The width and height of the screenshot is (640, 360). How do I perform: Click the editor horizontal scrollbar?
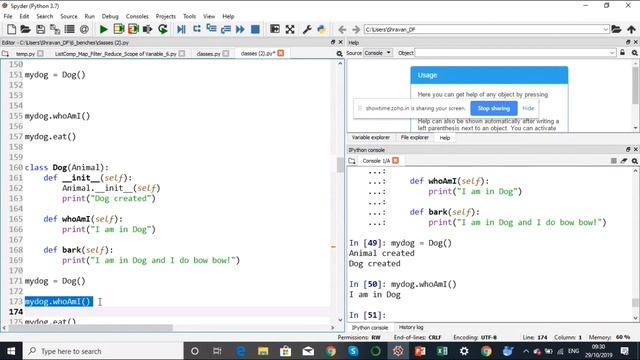(x=90, y=328)
